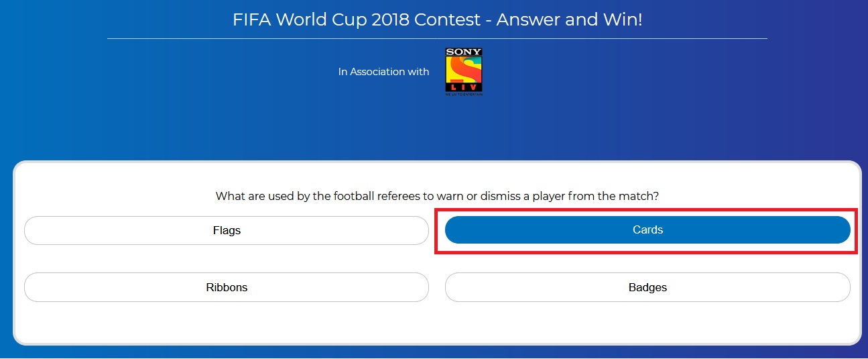Click the red-highlighted blue answer button
868x359 pixels.
(x=647, y=230)
